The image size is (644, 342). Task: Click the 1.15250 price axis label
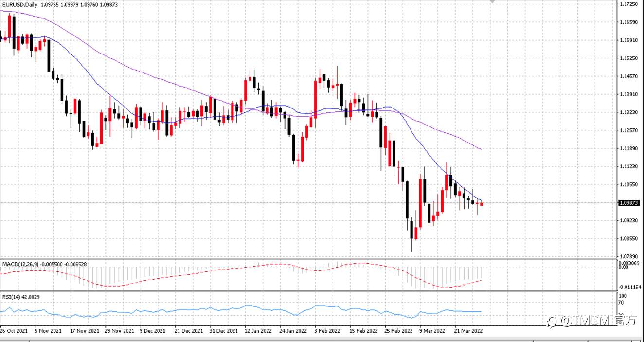point(629,58)
